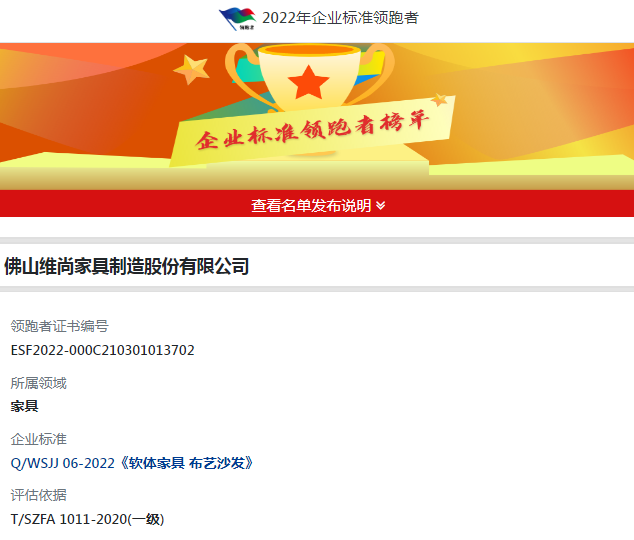Click the 企业标准 label
634x540 pixels.
(38, 439)
